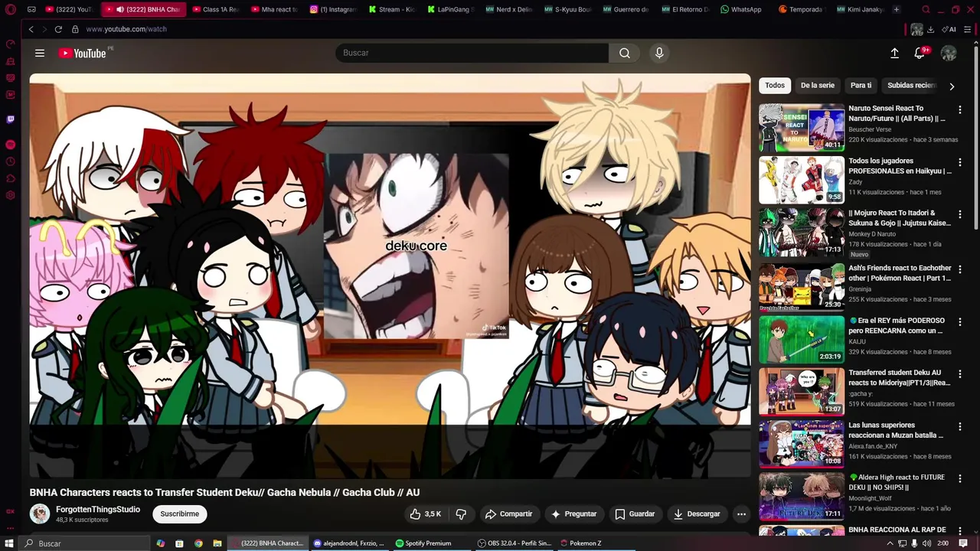Viewport: 980px width, 551px height.
Task: Open OBS 32.0.4 in the taskbar
Action: [514, 543]
